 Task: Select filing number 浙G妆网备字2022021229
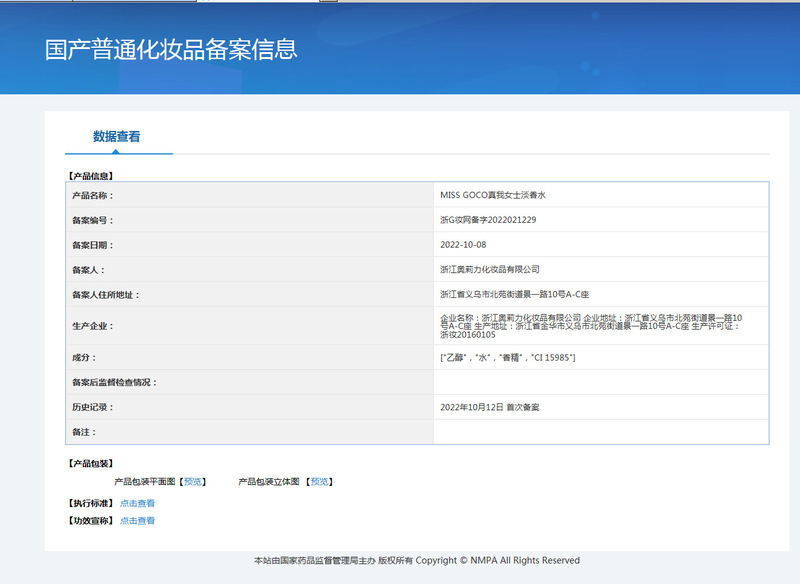(x=488, y=220)
